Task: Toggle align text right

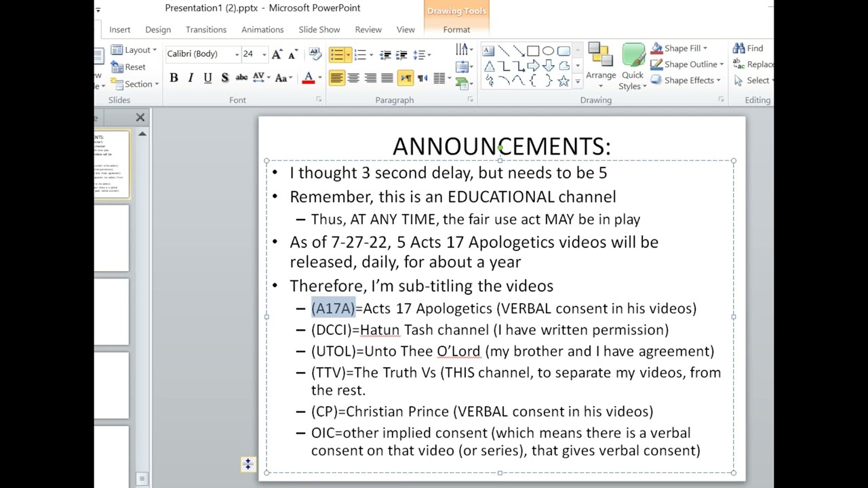Action: (370, 78)
